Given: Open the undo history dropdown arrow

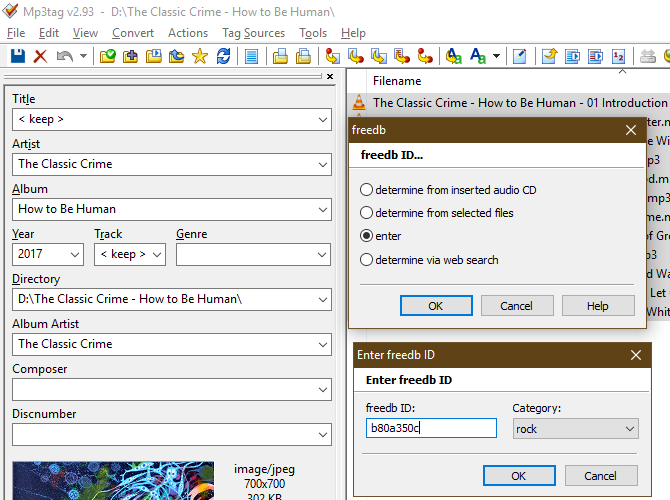Looking at the screenshot, I should 83,56.
